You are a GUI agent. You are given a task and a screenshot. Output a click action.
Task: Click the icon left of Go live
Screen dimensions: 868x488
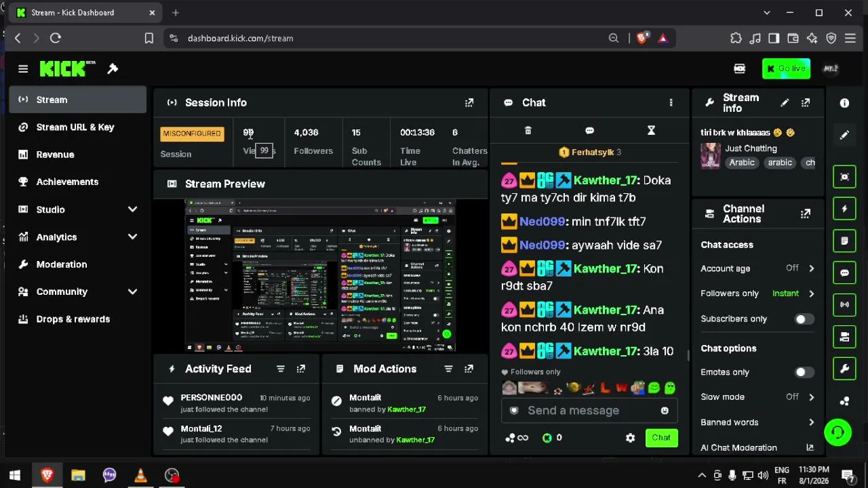[x=740, y=68]
